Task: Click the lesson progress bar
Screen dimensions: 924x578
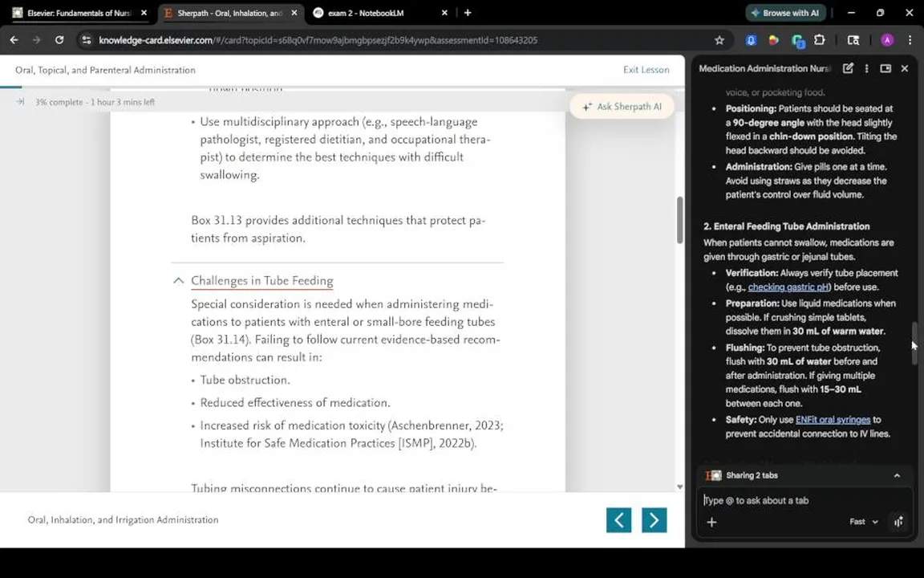Action: tap(342, 88)
